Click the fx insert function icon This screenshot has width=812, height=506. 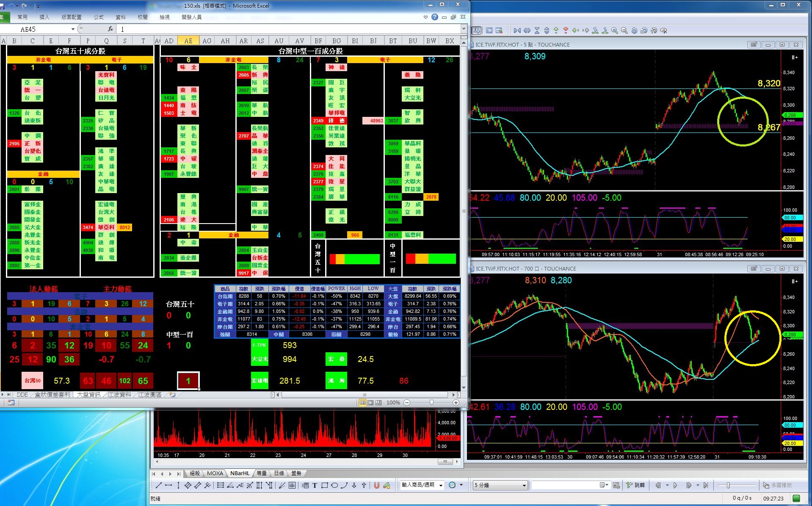[x=110, y=29]
